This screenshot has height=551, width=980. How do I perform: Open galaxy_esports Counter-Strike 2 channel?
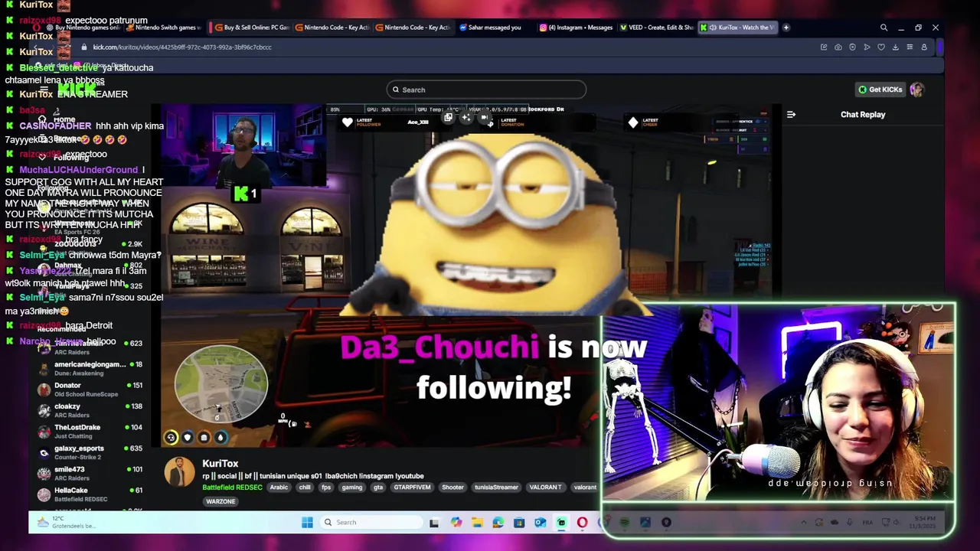[x=90, y=453]
